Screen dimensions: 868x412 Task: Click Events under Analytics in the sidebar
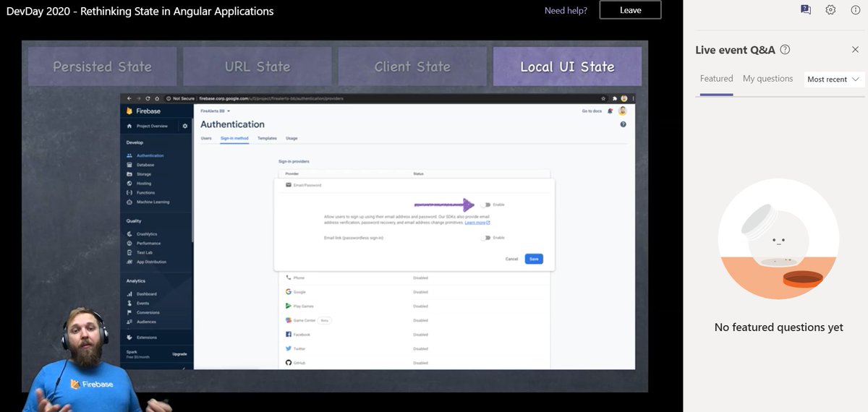click(x=142, y=303)
